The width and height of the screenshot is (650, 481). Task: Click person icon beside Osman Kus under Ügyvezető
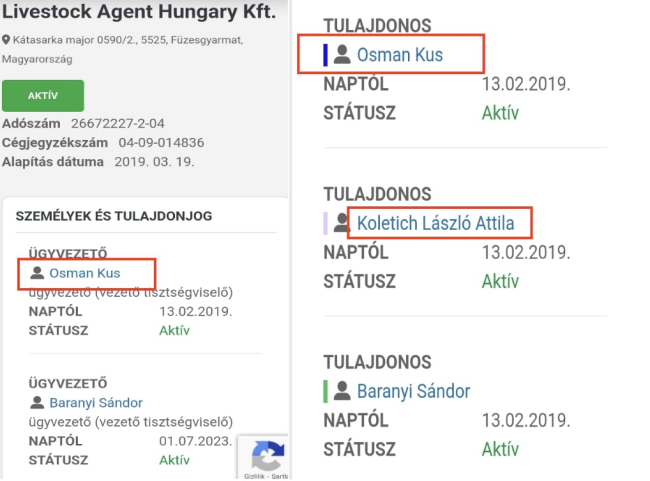click(x=38, y=273)
